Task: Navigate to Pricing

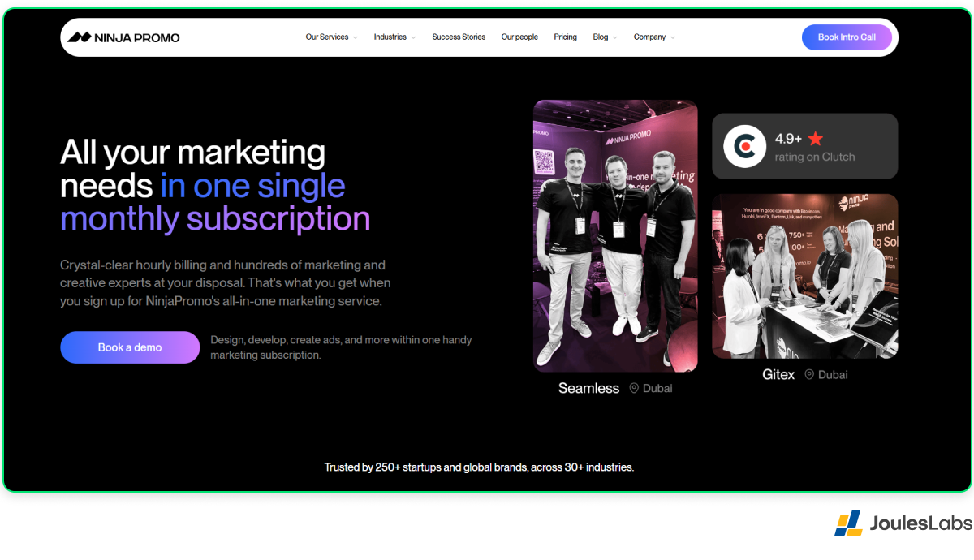Action: pos(566,37)
